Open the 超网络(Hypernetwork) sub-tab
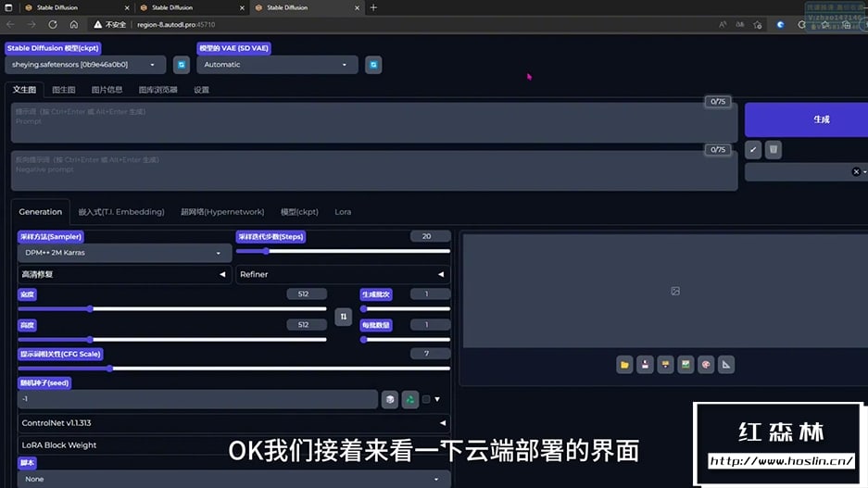This screenshot has height=488, width=868. (x=222, y=212)
